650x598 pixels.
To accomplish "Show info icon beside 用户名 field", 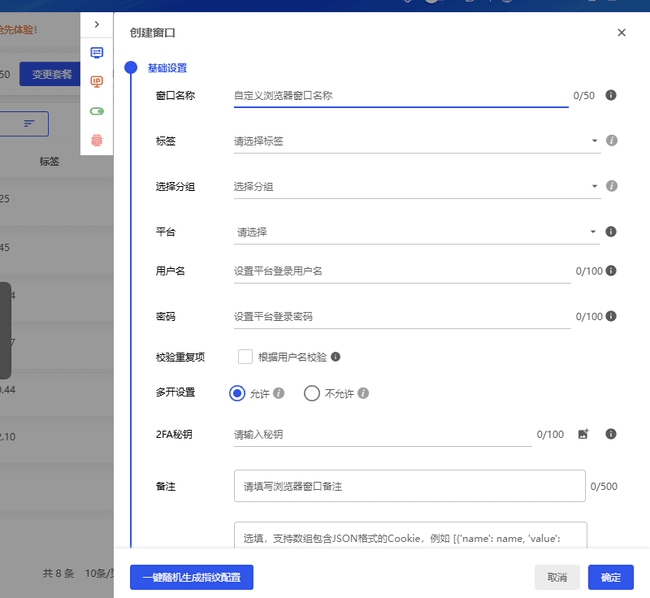I will [611, 271].
